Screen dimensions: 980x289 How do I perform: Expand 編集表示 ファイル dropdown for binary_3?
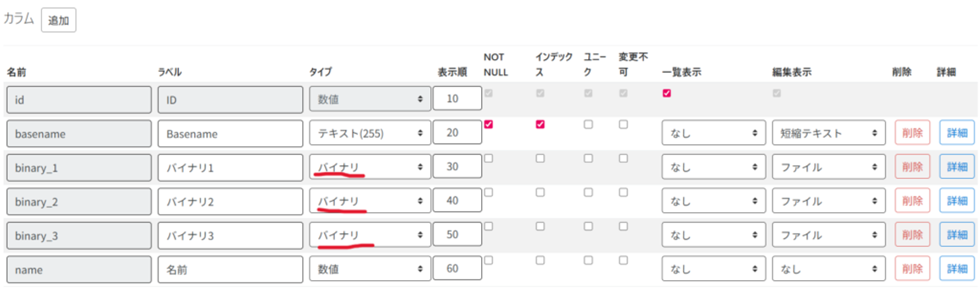(828, 235)
